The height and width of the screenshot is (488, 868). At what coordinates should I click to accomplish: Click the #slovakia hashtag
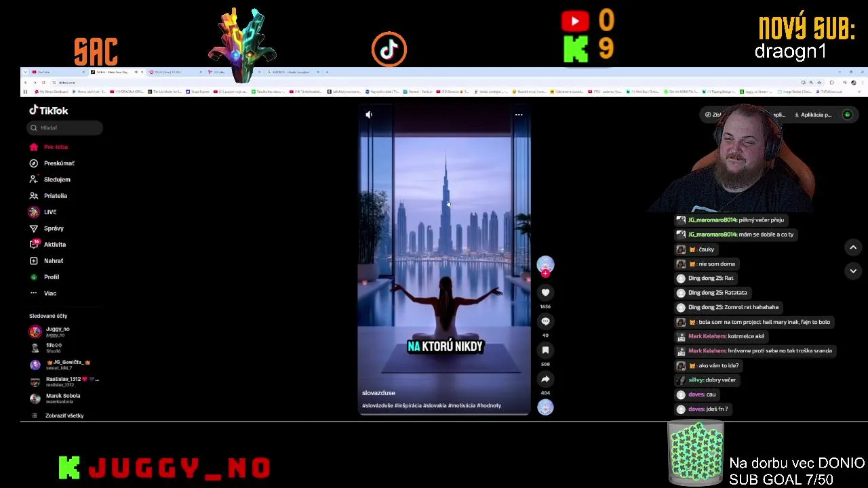tap(435, 405)
